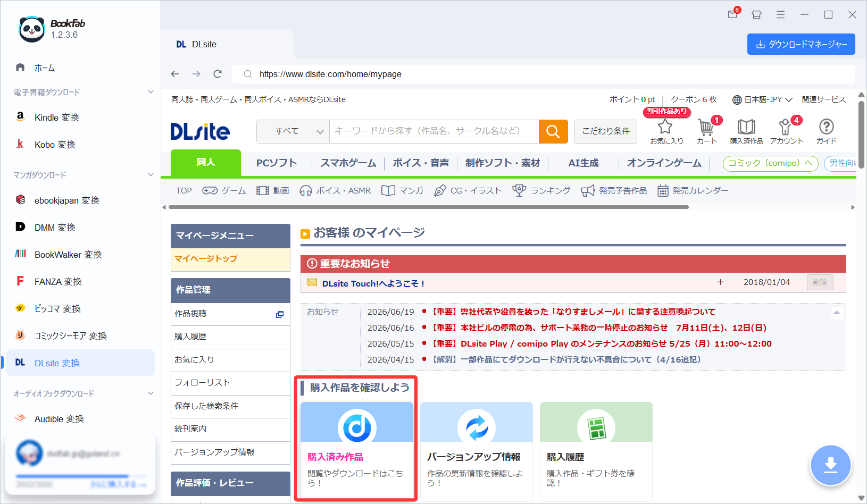Select DMM 変換 in sidebar
The image size is (867, 504).
[80, 228]
